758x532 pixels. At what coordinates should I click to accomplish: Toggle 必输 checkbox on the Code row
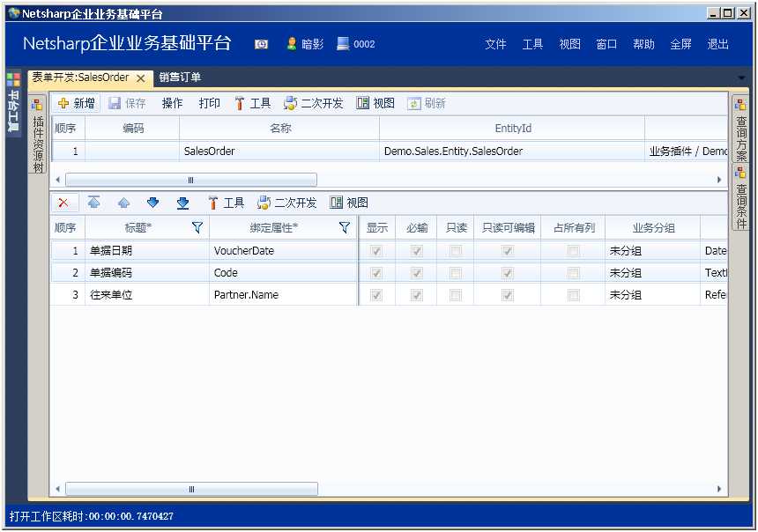[416, 272]
